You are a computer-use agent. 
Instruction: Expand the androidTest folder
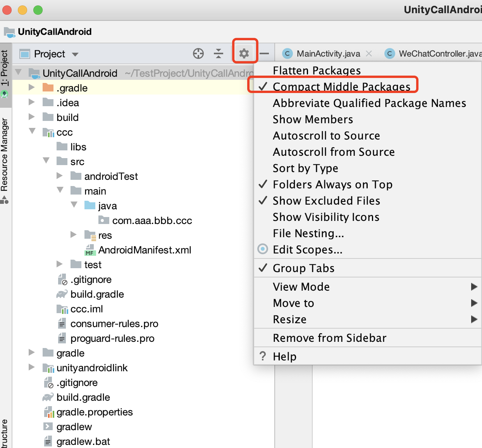(x=60, y=176)
